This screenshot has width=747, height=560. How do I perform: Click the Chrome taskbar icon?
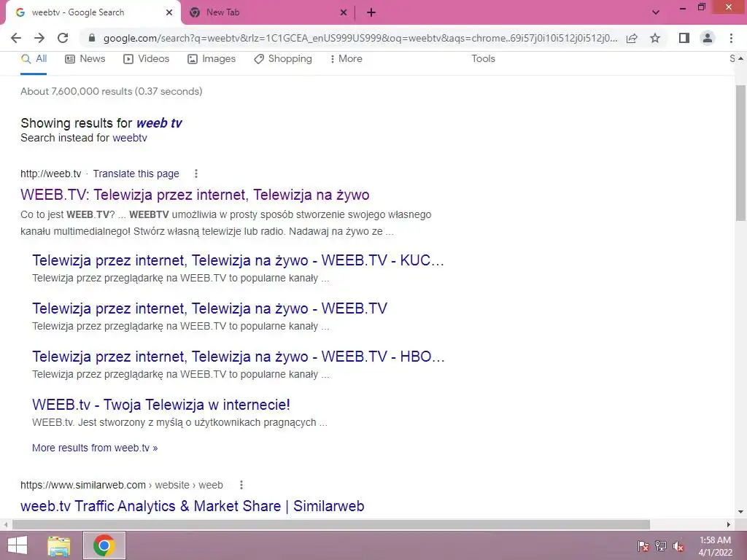(104, 545)
